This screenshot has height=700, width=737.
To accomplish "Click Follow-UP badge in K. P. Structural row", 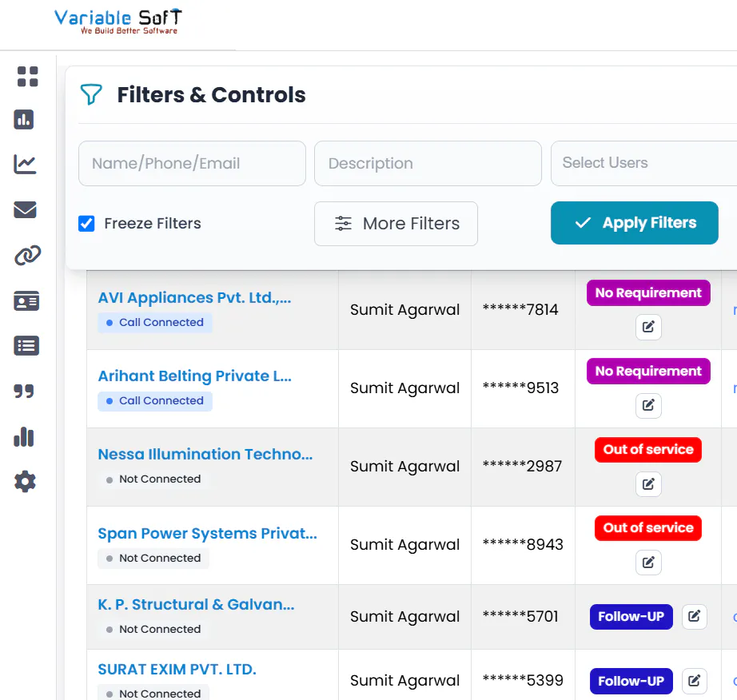I will tap(631, 617).
